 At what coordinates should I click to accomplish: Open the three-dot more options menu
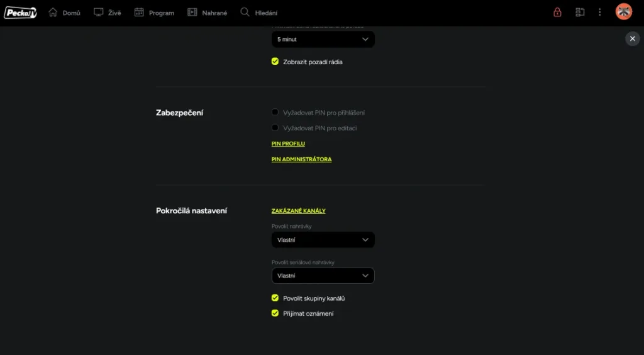(600, 12)
